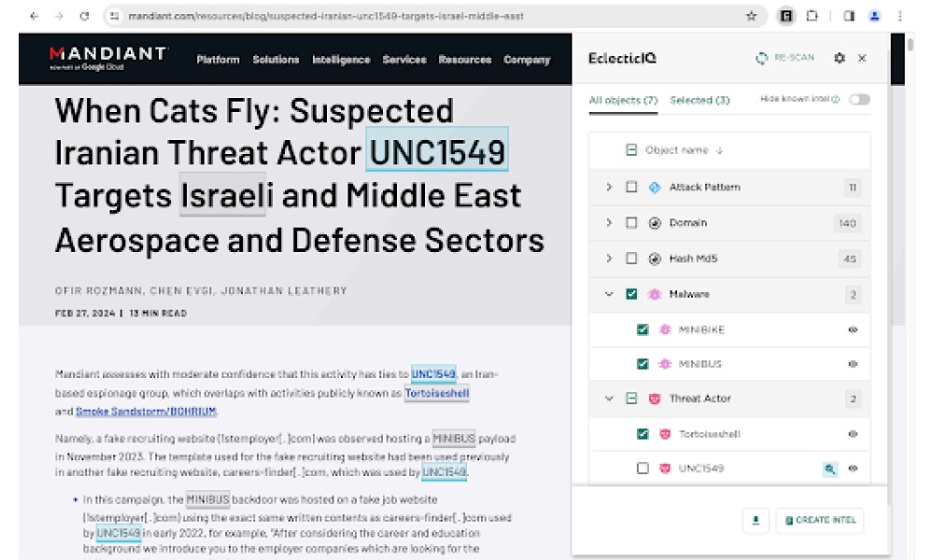Click the browser address bar URL

pyautogui.click(x=326, y=16)
